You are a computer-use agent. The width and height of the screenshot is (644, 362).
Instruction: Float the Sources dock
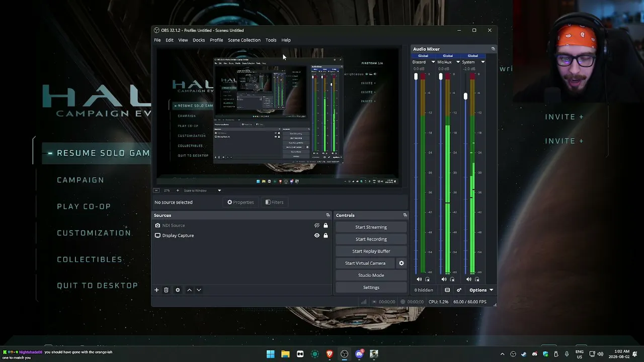tap(328, 215)
